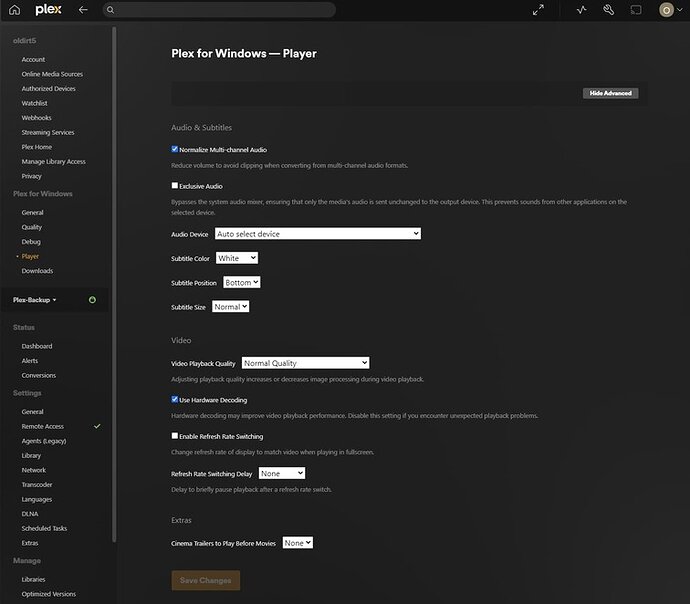Open the Video Playback Quality dropdown
690x604 pixels.
tap(305, 363)
